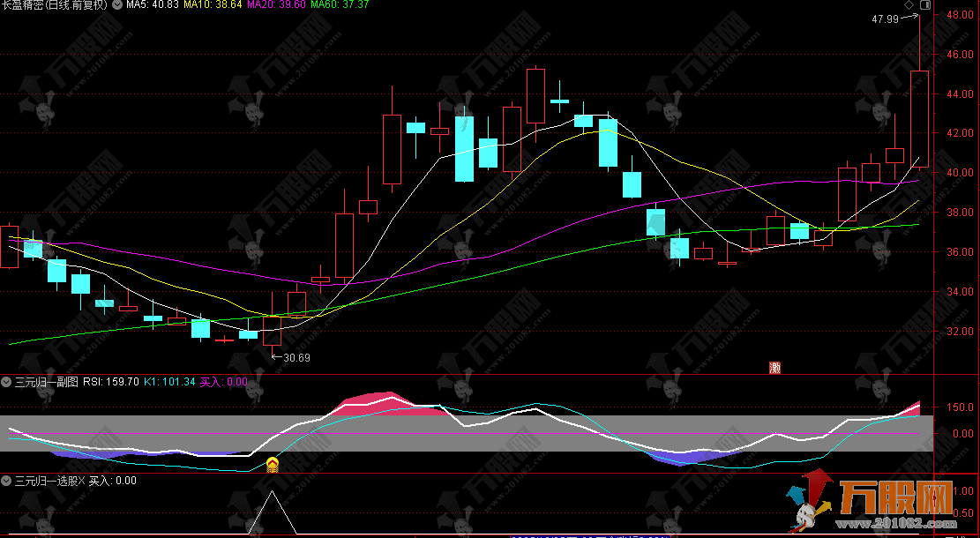Click the cyan K1 value label
This screenshot has width=980, height=538.
[x=169, y=382]
